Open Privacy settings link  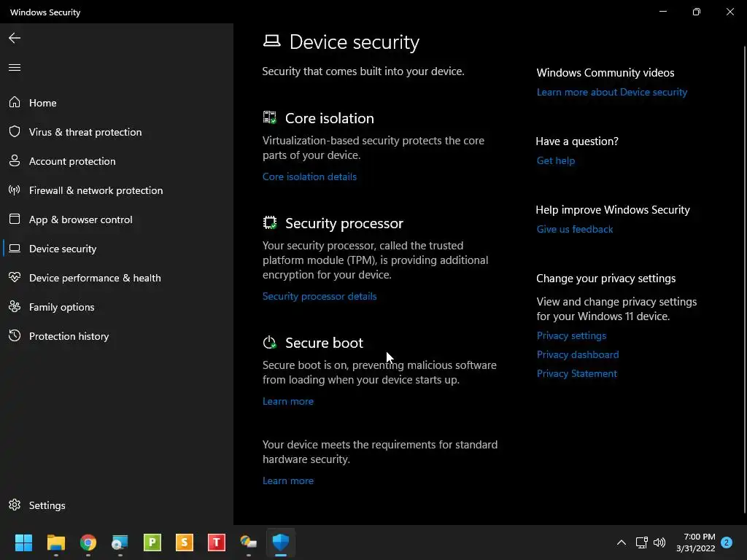[571, 335]
